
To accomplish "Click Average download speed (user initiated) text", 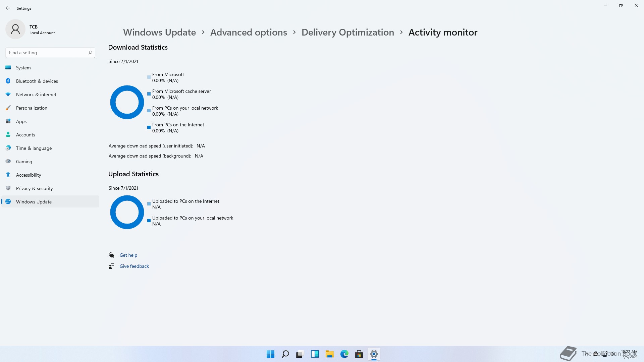I will (x=151, y=146).
